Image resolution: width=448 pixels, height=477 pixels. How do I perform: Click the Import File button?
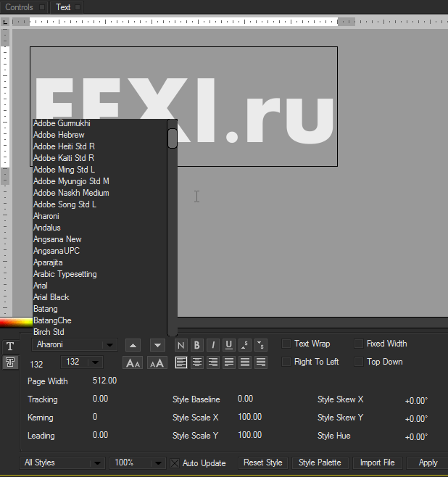pyautogui.click(x=378, y=463)
